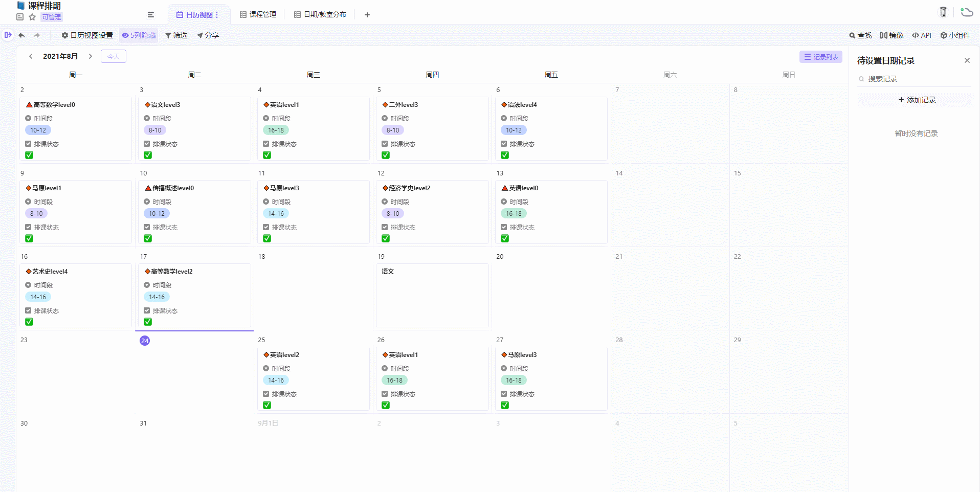Toggle the 记录列表 record list panel
This screenshot has width=980, height=492.
[x=820, y=57]
